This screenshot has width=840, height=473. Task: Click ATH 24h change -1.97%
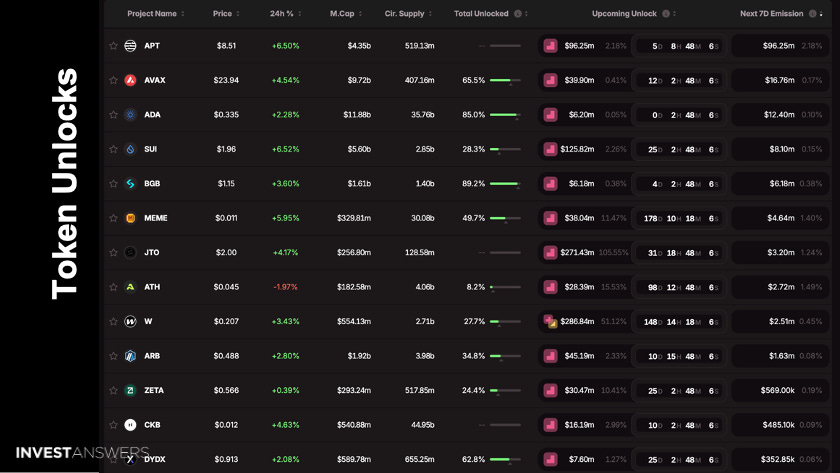pyautogui.click(x=285, y=287)
